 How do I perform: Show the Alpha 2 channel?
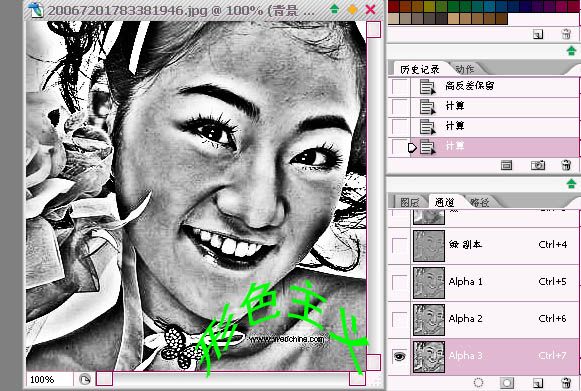coord(399,319)
